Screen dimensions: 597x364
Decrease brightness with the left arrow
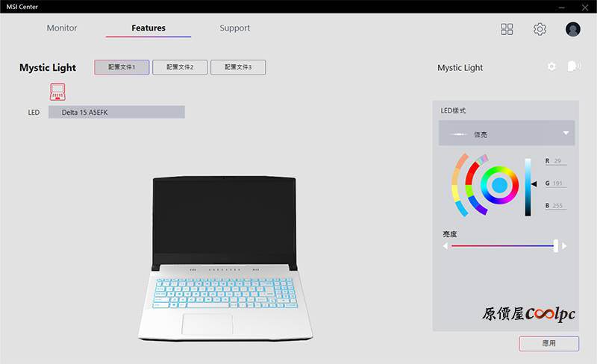[445, 246]
